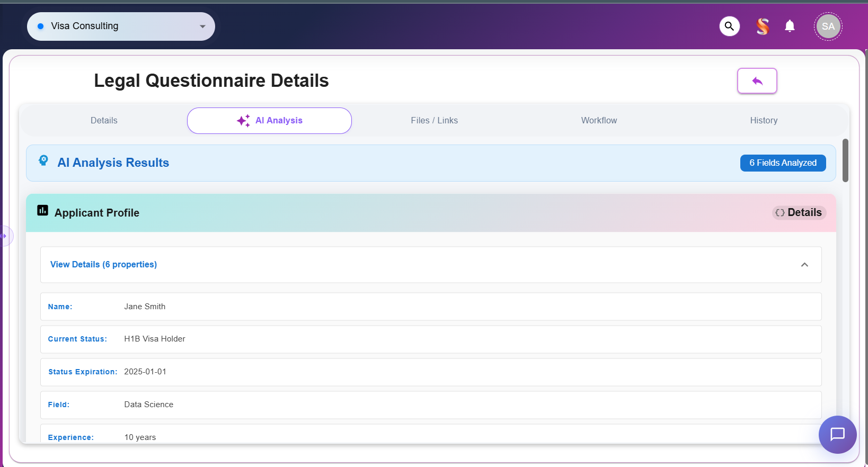Viewport: 868px width, 467px height.
Task: Select the name value Jane Smith
Action: click(x=145, y=307)
